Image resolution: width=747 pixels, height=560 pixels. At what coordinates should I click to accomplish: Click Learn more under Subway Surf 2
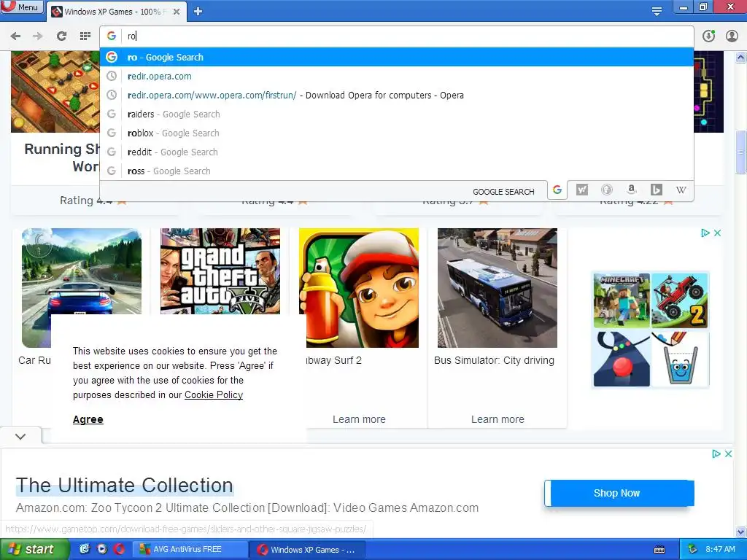(x=359, y=419)
